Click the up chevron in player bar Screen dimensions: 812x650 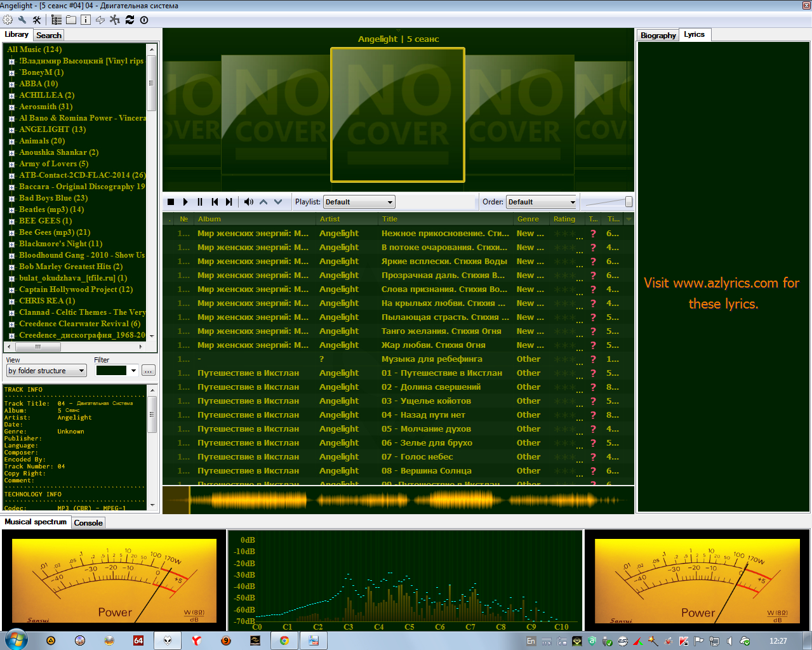click(x=263, y=202)
